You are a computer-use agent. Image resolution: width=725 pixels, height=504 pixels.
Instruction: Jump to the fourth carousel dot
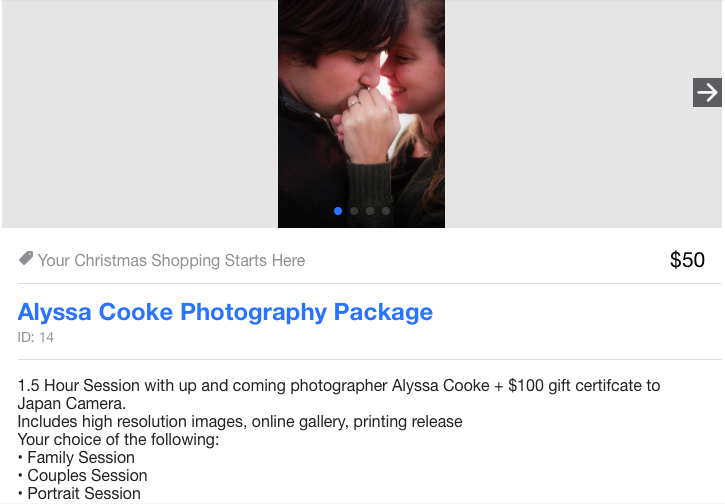point(386,211)
